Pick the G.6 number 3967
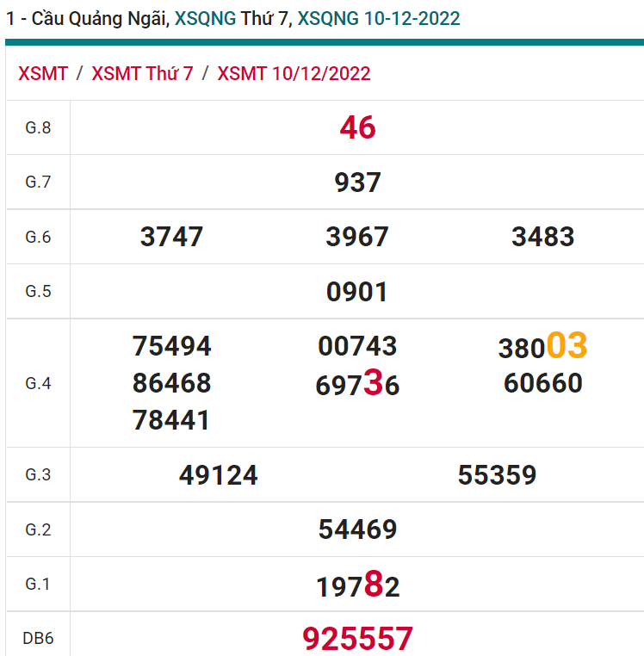Image resolution: width=644 pixels, height=656 pixels. click(x=357, y=237)
